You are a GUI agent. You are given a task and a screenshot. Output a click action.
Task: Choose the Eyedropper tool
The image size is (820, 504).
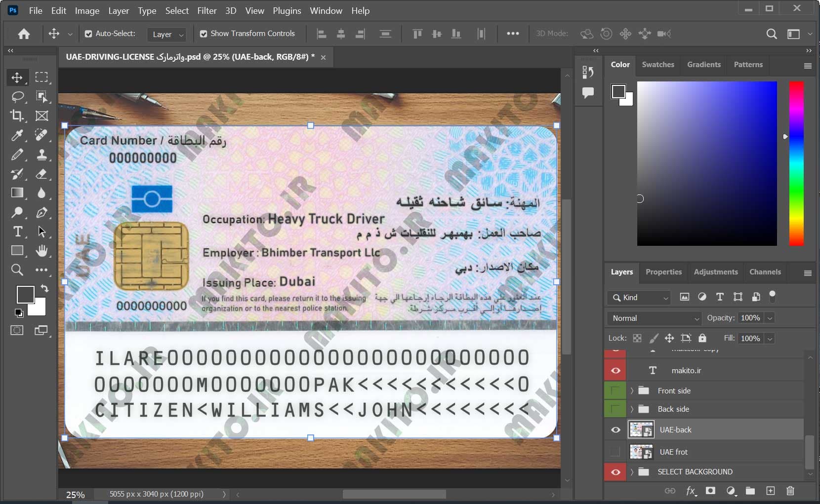[x=17, y=135]
